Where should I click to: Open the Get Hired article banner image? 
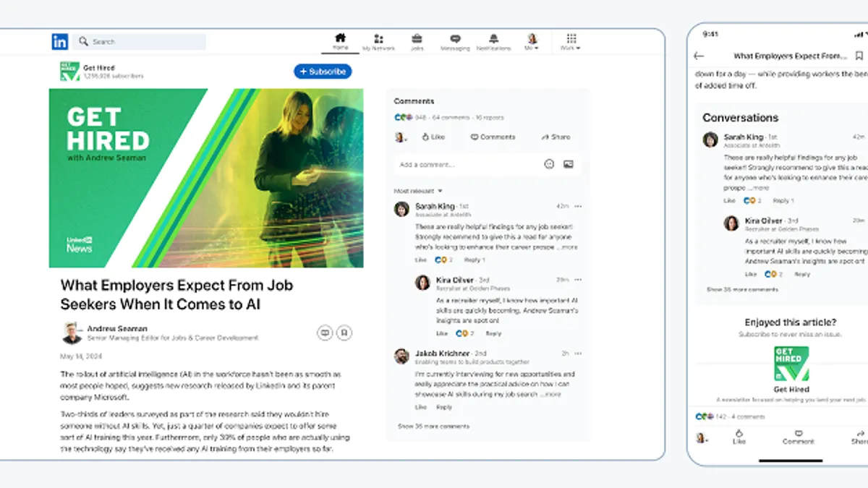tap(206, 178)
